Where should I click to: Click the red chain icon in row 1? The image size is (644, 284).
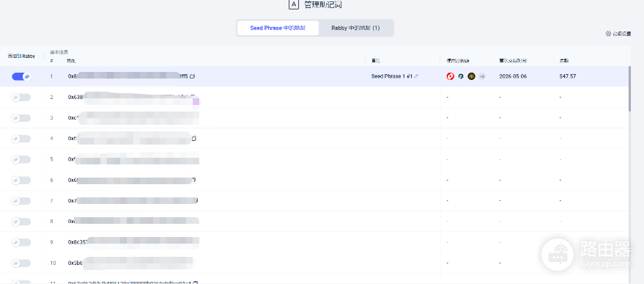coord(450,76)
